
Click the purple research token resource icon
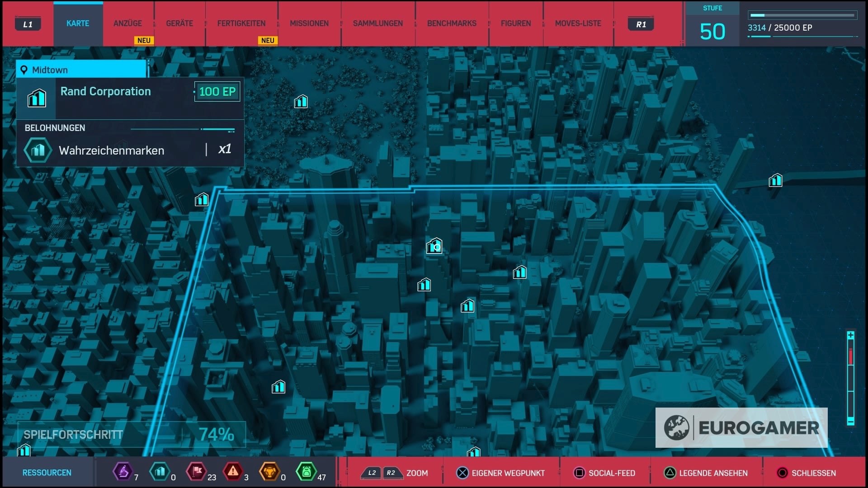point(123,472)
